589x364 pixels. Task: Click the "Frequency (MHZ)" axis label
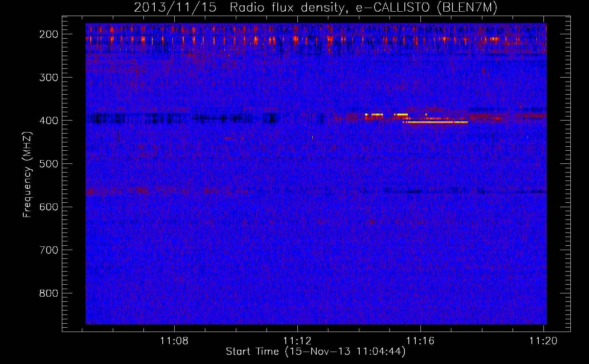pyautogui.click(x=27, y=174)
